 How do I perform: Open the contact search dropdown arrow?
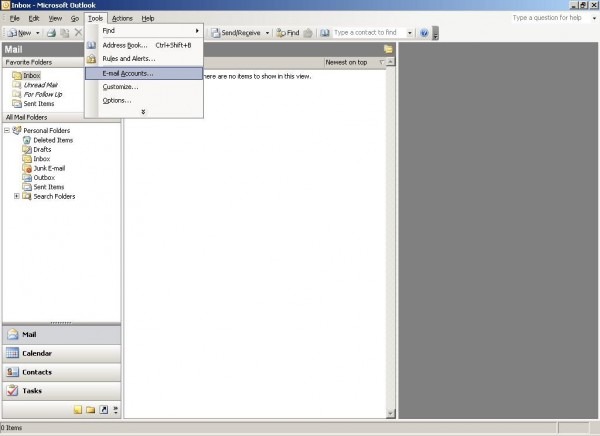(x=409, y=33)
